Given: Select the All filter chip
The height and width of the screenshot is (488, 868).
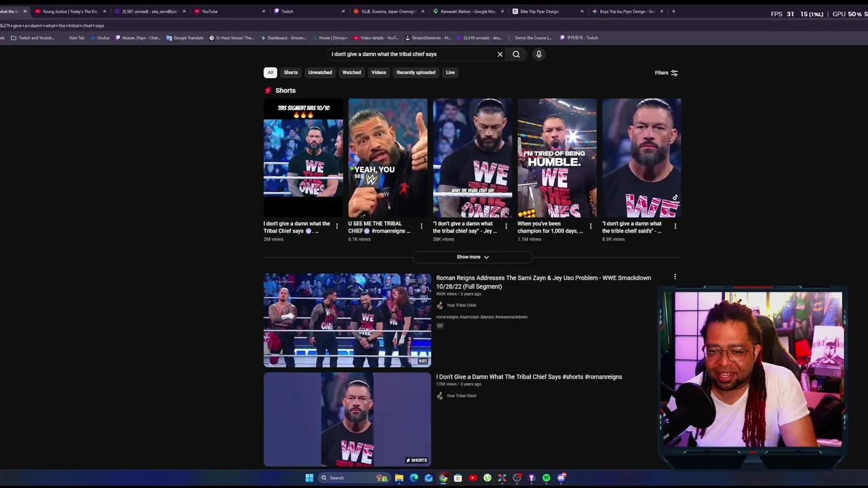Looking at the screenshot, I should point(270,73).
